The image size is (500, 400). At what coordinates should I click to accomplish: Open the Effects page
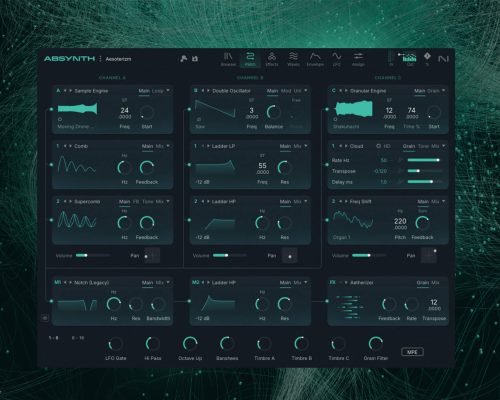272,59
